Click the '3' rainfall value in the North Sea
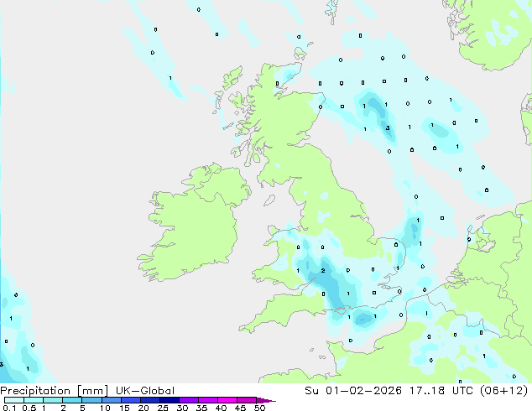This screenshot has height=411, width=532. (x=388, y=128)
